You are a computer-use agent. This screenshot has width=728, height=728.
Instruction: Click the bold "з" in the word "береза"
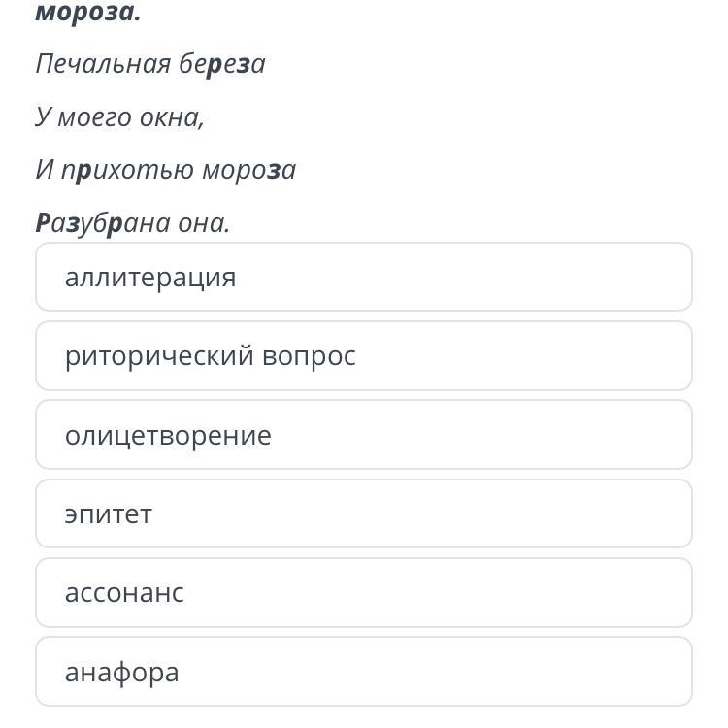coord(244,65)
